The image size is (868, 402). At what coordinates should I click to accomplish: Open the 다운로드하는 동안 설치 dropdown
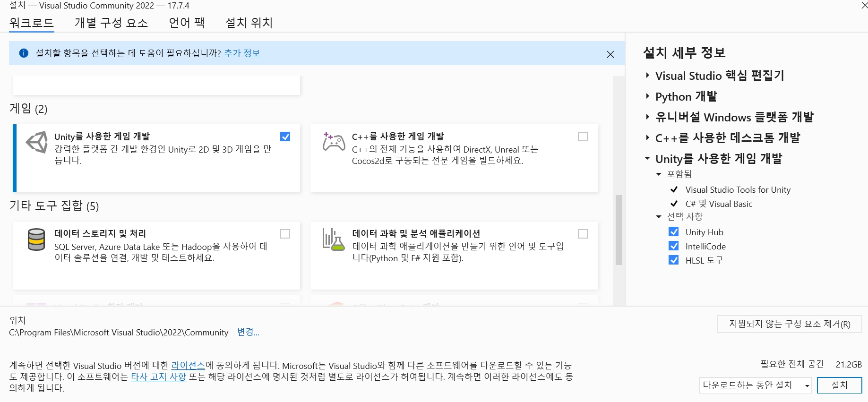coord(755,385)
